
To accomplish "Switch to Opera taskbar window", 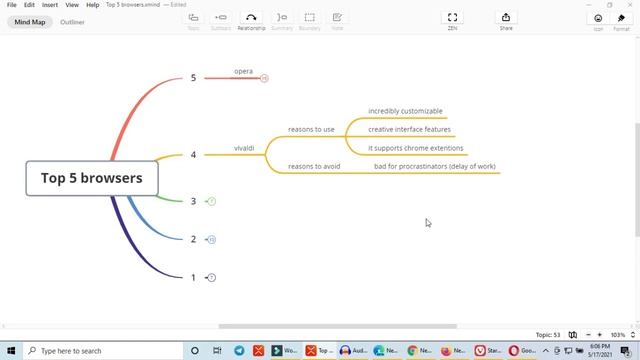I will coord(522,351).
